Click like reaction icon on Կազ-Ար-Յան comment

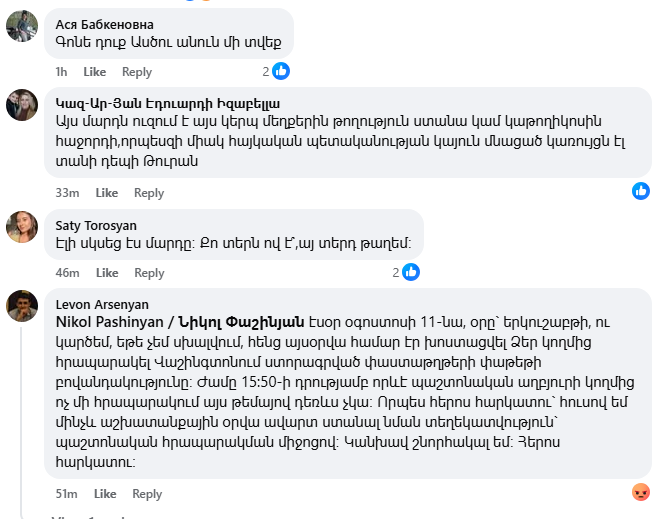click(x=641, y=191)
